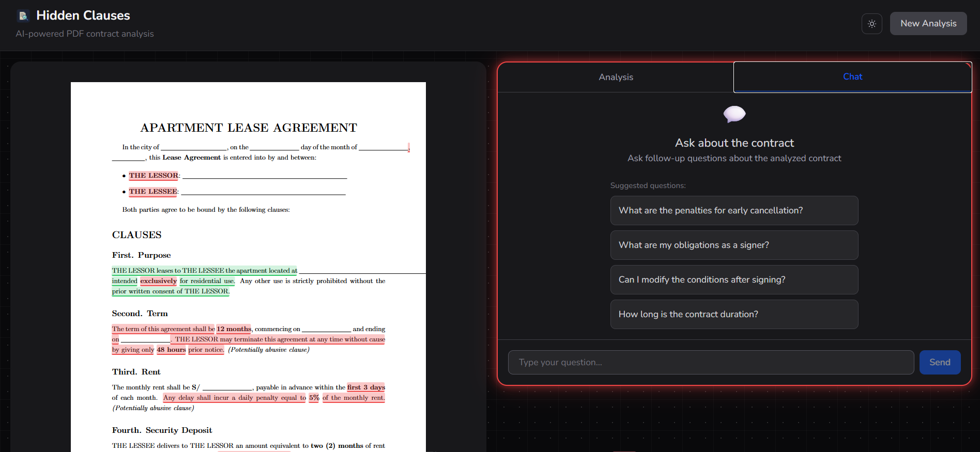Click the 'Suggested questions:' label
980x452 pixels.
pyautogui.click(x=648, y=185)
